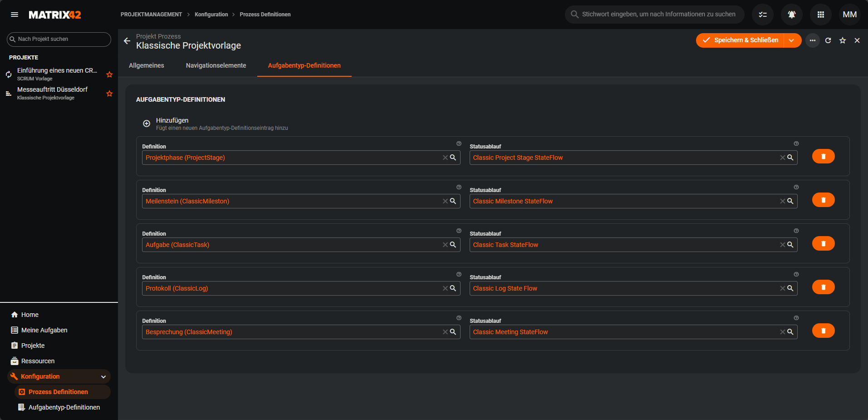The image size is (868, 420).
Task: Toggle favorite star for Messeauftritt Düsseldorf
Action: pyautogui.click(x=109, y=94)
